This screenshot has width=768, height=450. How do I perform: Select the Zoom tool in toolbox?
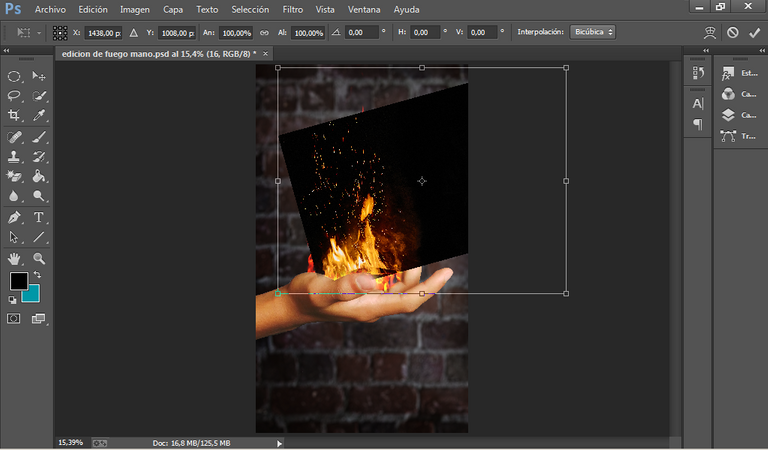pyautogui.click(x=39, y=259)
